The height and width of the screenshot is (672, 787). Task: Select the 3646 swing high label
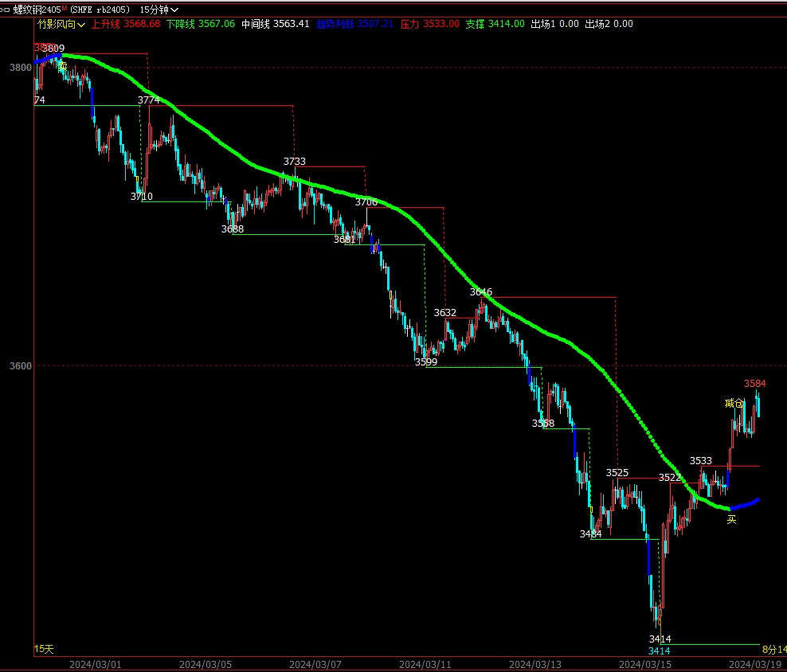(480, 292)
